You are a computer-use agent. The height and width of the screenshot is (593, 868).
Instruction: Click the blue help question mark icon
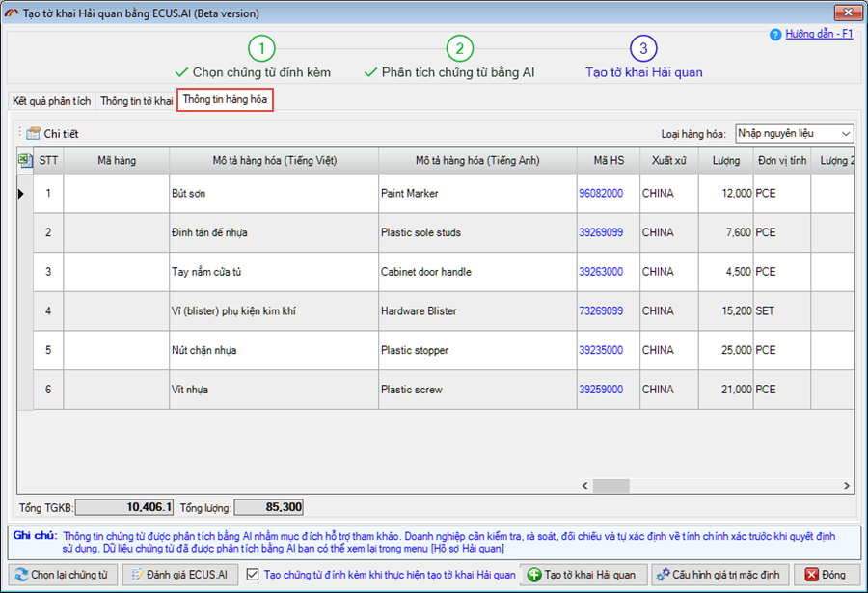(774, 34)
